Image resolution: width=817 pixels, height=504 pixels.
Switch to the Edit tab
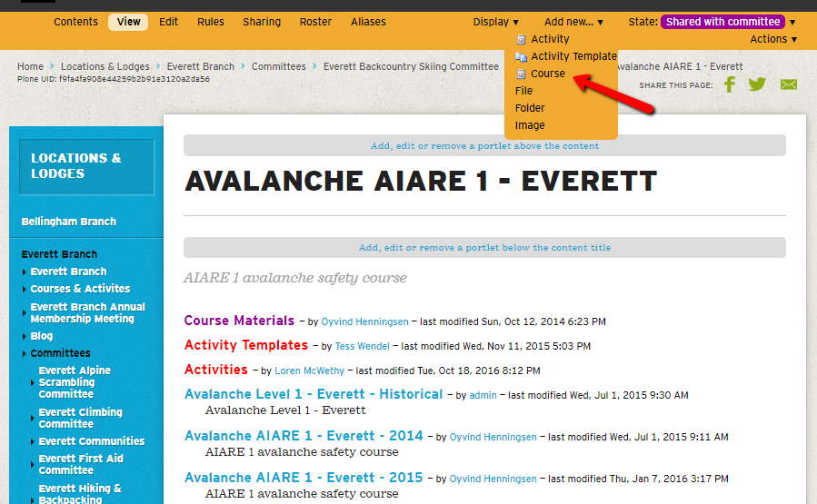point(168,22)
